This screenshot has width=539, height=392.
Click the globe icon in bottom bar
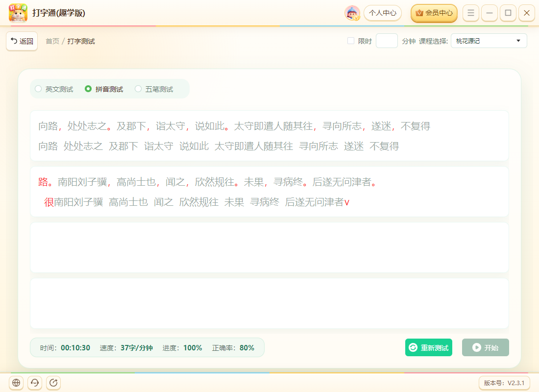click(16, 383)
